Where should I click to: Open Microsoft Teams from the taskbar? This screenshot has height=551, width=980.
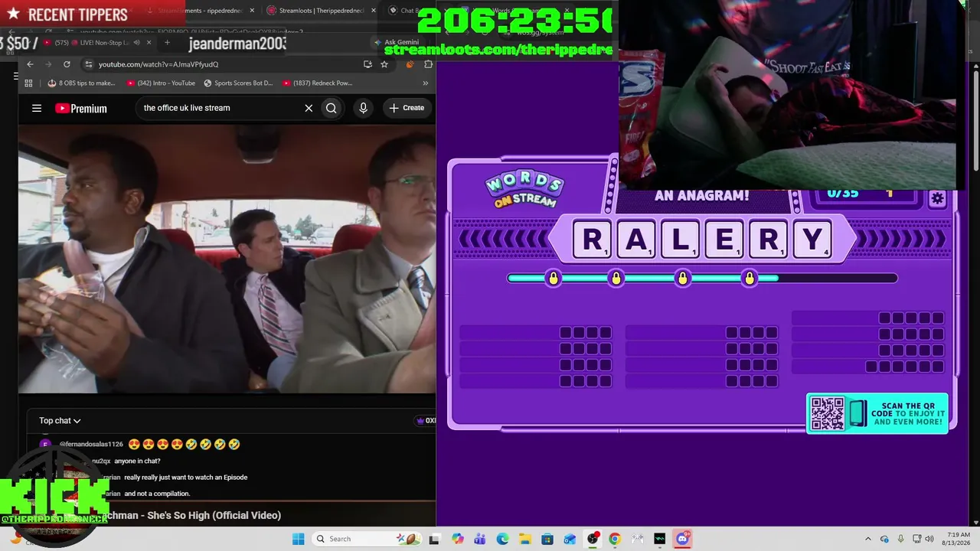pos(480,539)
